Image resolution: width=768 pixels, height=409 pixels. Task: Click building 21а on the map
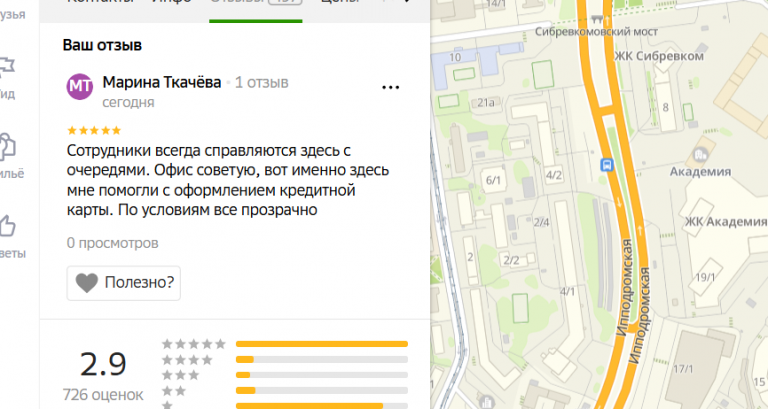485,102
